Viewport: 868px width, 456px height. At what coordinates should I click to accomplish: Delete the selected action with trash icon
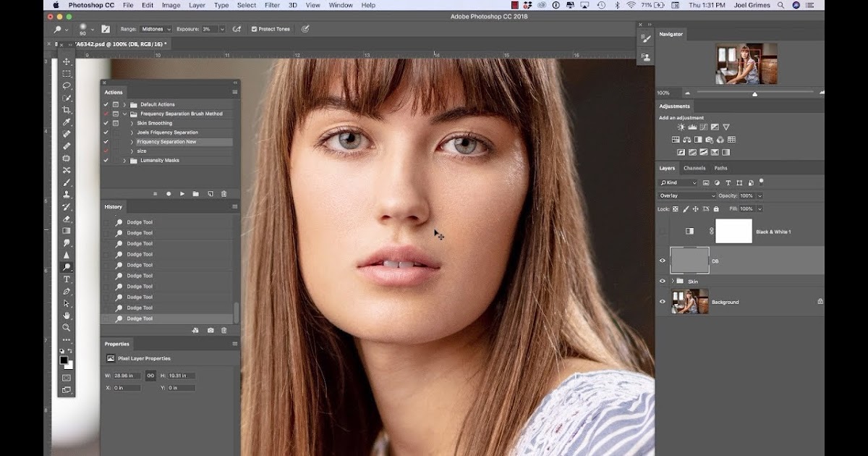[224, 194]
